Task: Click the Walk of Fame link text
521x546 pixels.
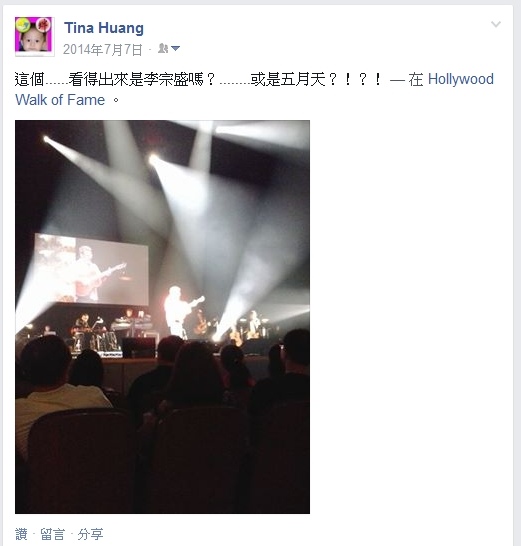Action: (60, 100)
